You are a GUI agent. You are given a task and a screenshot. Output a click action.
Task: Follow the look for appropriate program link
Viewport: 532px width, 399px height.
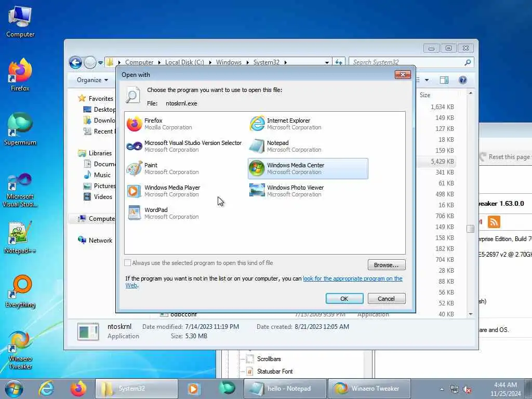(353, 278)
